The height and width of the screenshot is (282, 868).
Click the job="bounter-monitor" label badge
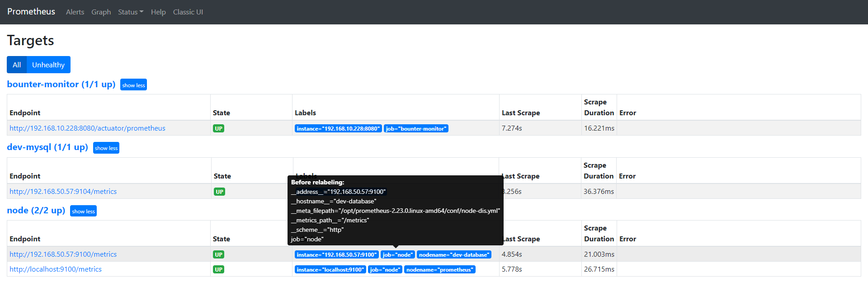pos(416,129)
